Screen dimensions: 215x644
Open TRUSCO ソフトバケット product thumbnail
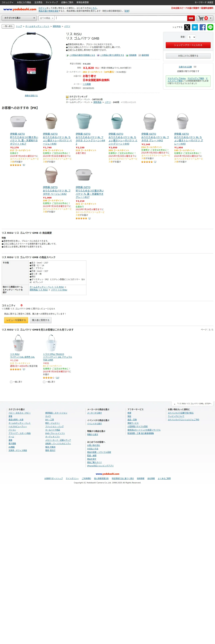pos(51,343)
